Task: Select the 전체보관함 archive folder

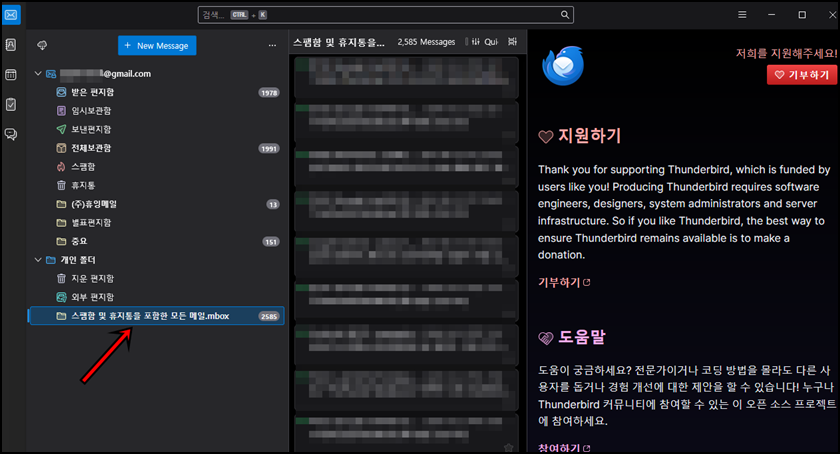Action: 156,148
